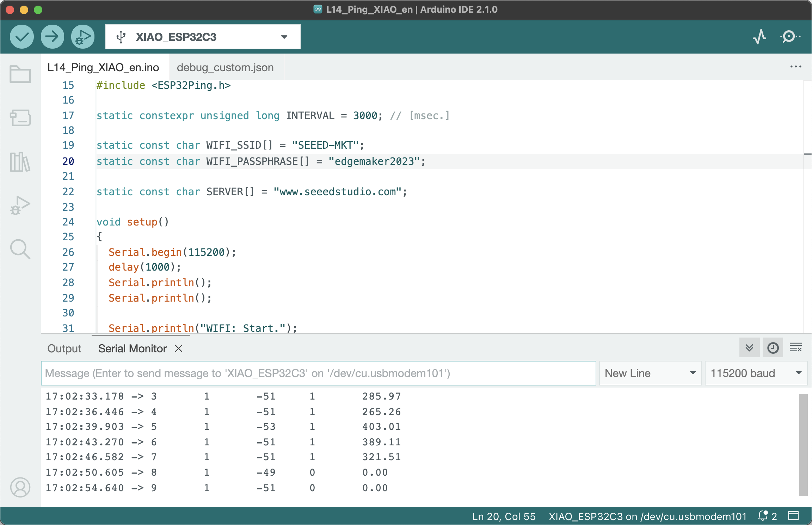Switch to the debug_custom.json tab

(x=225, y=67)
